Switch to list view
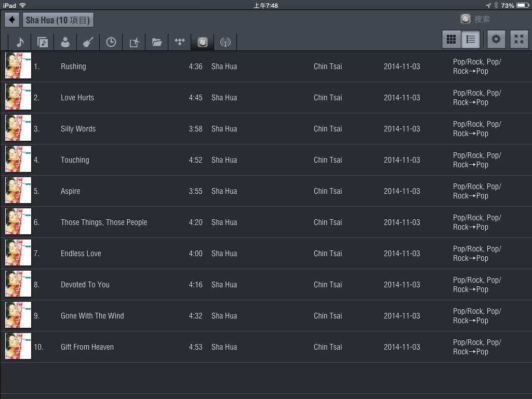The height and width of the screenshot is (399, 532). click(x=471, y=39)
